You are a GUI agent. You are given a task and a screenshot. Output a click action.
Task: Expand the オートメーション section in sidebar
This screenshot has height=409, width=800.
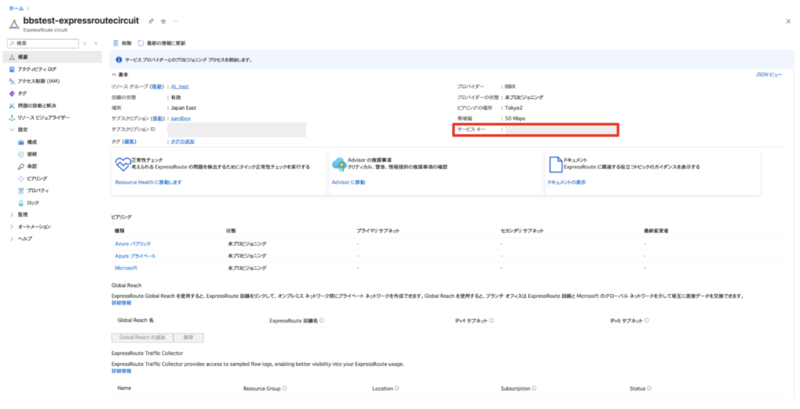pyautogui.click(x=12, y=227)
